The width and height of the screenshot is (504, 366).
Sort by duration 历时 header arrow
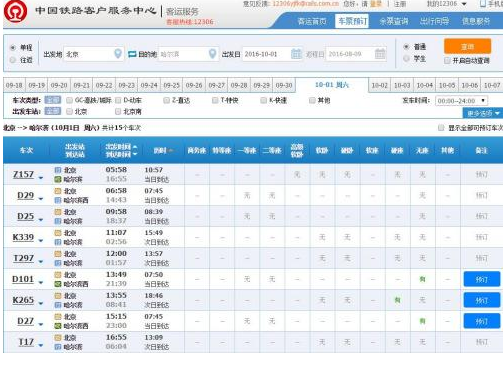tap(171, 151)
